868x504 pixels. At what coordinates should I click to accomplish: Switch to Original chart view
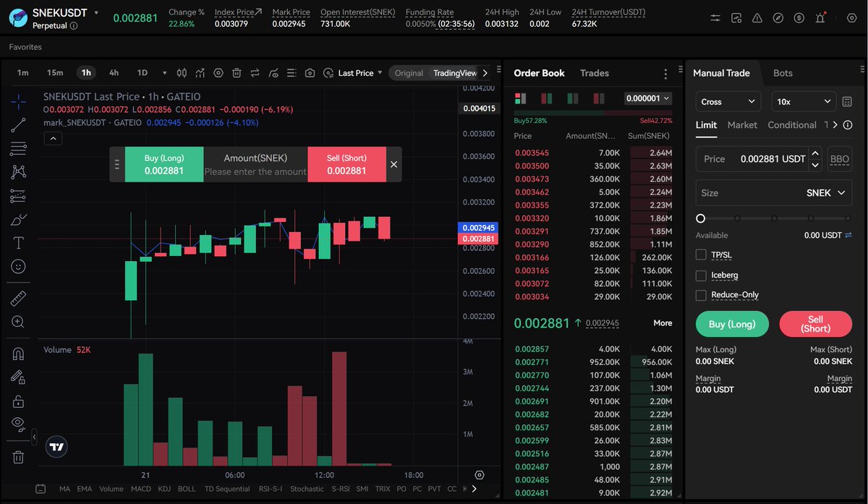[x=409, y=73]
